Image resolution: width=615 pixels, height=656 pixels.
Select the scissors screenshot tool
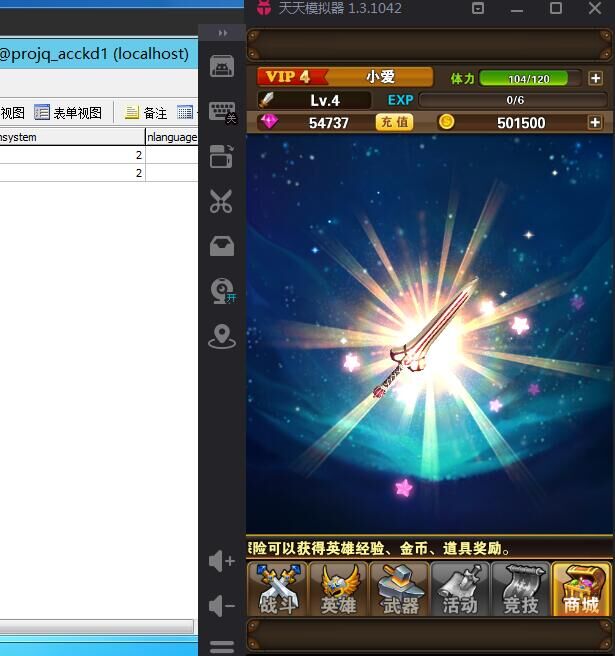[221, 201]
